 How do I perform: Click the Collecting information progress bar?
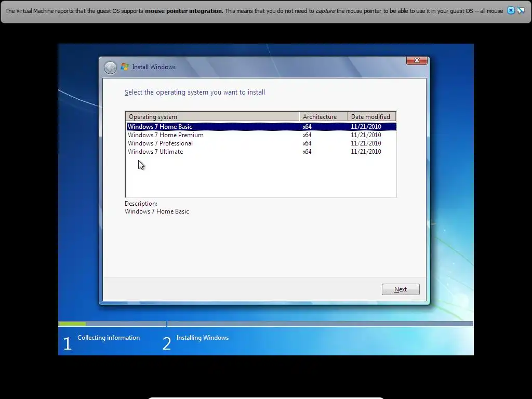(112, 324)
